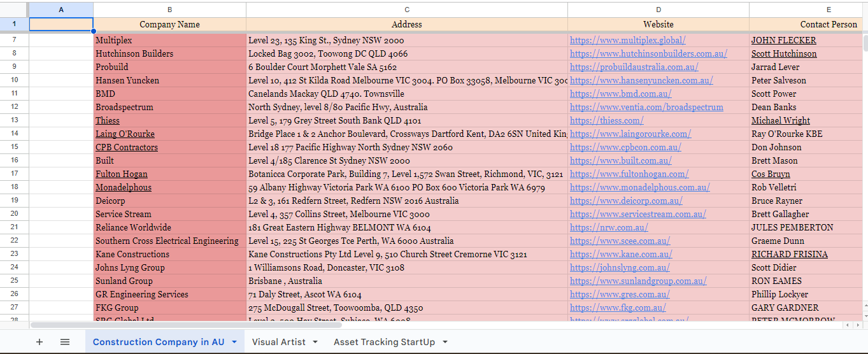Open the fkg.com.au link
The width and height of the screenshot is (868, 354).
(618, 308)
